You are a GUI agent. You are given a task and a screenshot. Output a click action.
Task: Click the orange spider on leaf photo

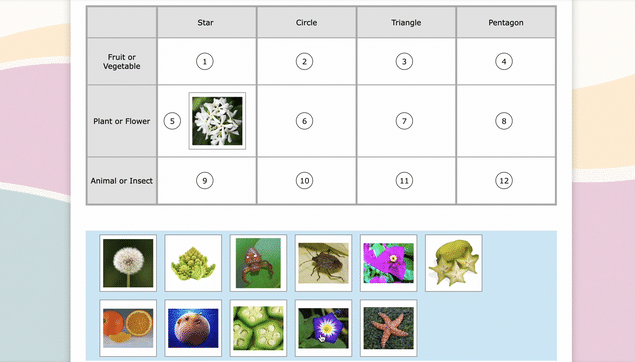(x=258, y=263)
